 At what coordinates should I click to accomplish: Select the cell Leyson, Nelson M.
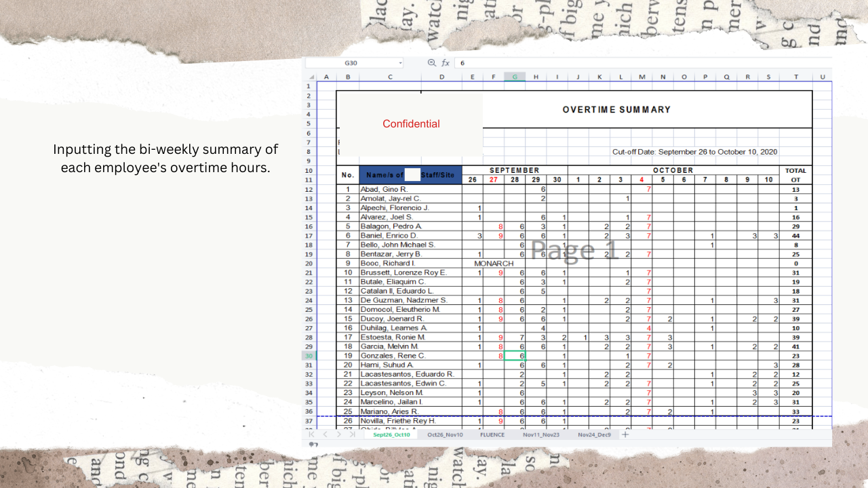[x=410, y=392]
